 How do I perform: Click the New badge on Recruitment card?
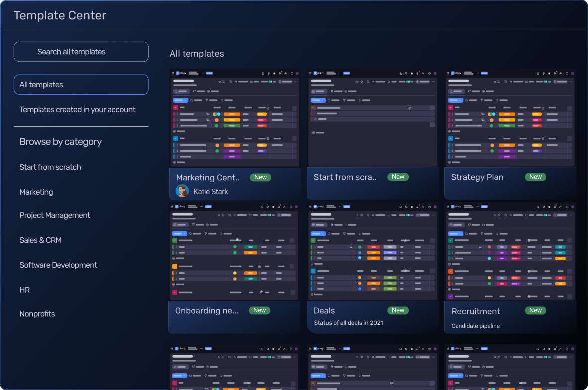click(x=535, y=310)
